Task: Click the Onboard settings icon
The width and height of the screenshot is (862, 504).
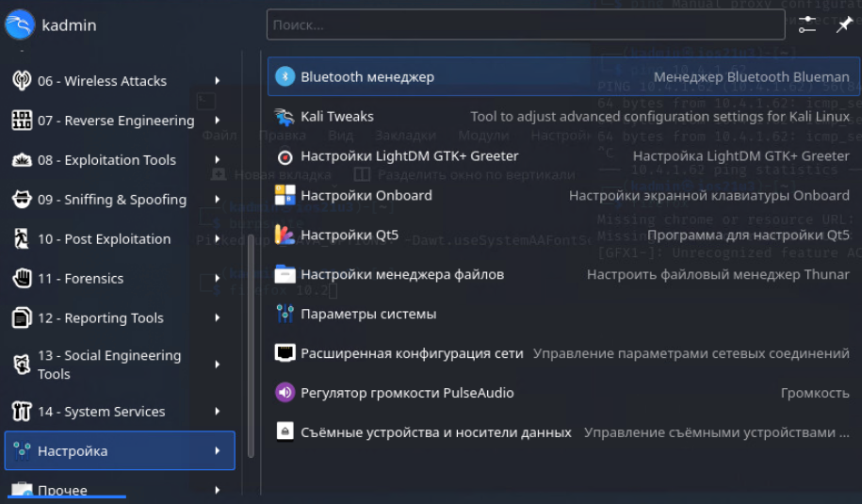Action: pos(285,196)
